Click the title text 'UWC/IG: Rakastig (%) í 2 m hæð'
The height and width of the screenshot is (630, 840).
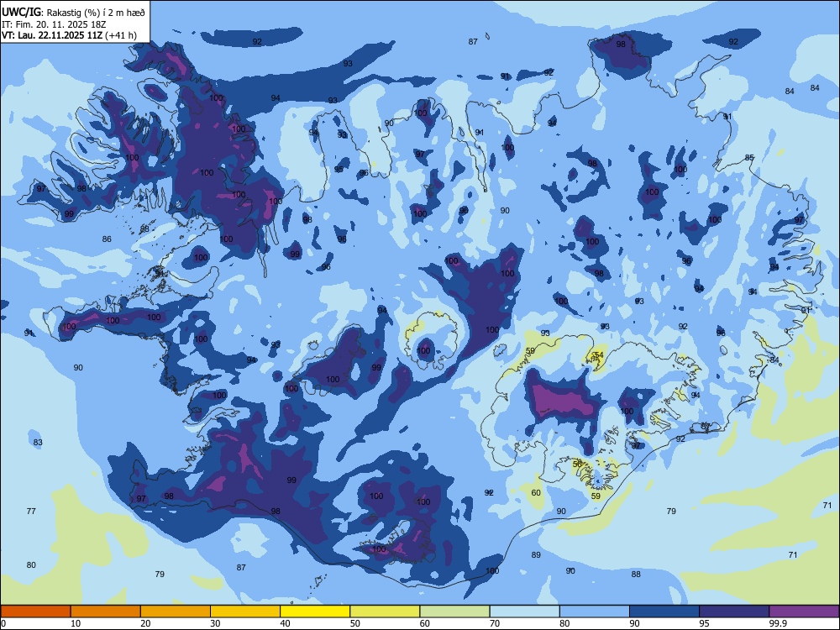coord(73,12)
